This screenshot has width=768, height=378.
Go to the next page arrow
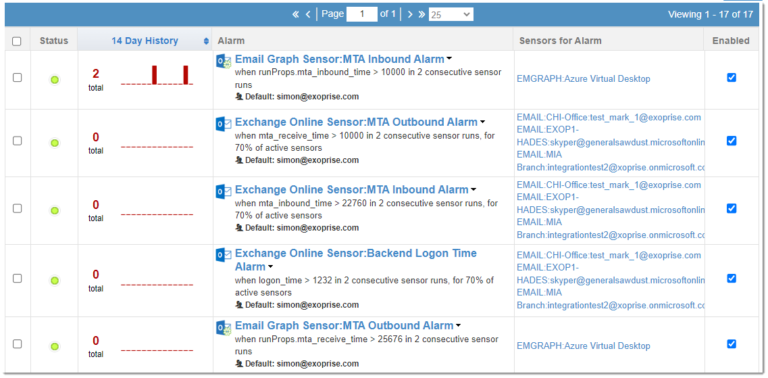410,15
